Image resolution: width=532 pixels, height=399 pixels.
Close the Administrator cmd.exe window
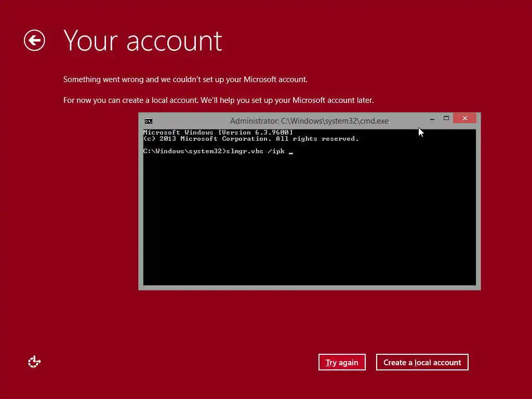click(464, 118)
